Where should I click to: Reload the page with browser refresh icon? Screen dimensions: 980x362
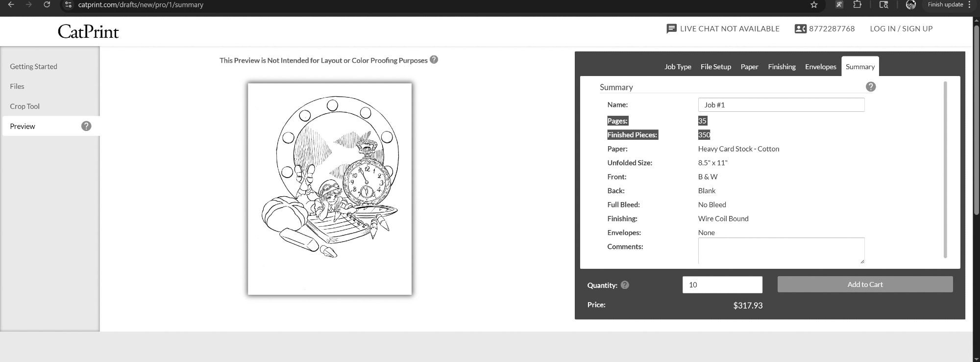(x=47, y=4)
